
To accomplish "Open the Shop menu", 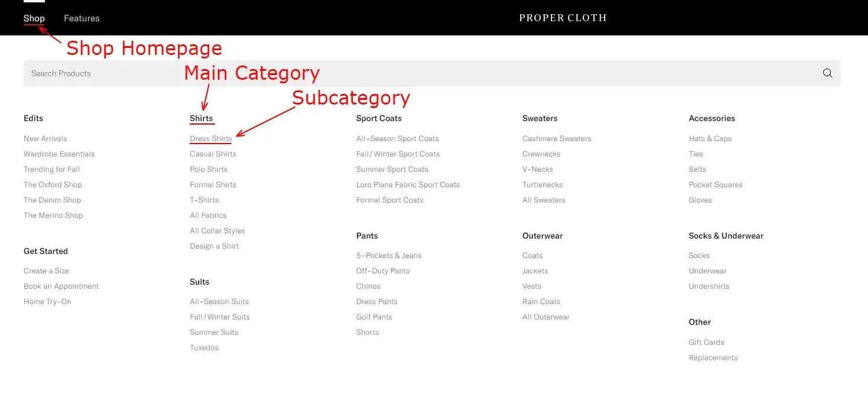I will pyautogui.click(x=34, y=18).
